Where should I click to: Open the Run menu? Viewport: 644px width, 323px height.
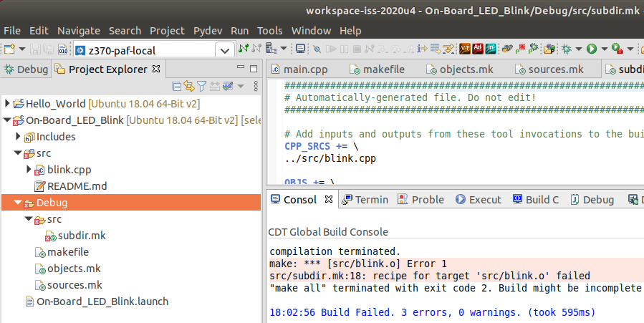[x=239, y=31]
